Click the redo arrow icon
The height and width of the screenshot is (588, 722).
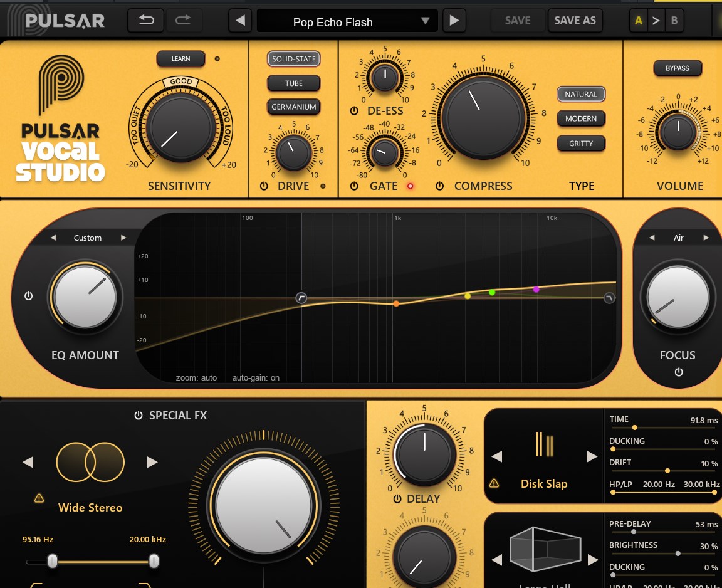183,21
